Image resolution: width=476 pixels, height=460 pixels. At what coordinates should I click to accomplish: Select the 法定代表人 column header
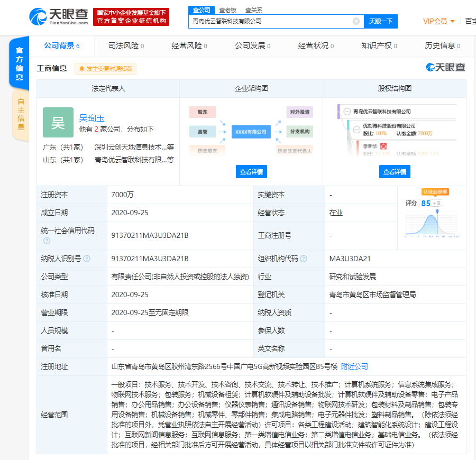pyautogui.click(x=108, y=89)
